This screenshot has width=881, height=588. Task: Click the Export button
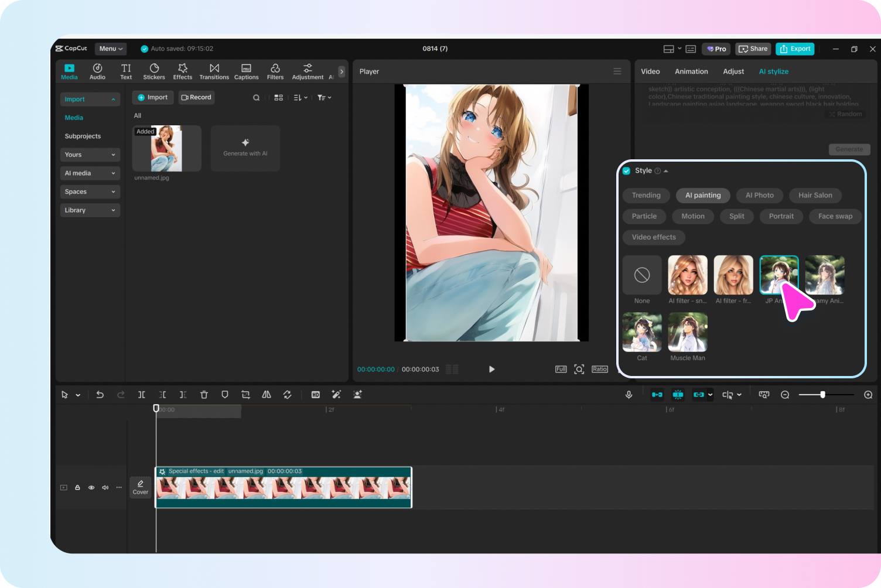click(x=795, y=49)
